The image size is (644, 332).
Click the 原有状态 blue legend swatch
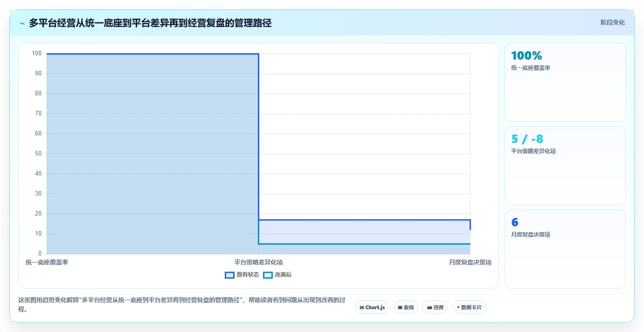point(229,275)
